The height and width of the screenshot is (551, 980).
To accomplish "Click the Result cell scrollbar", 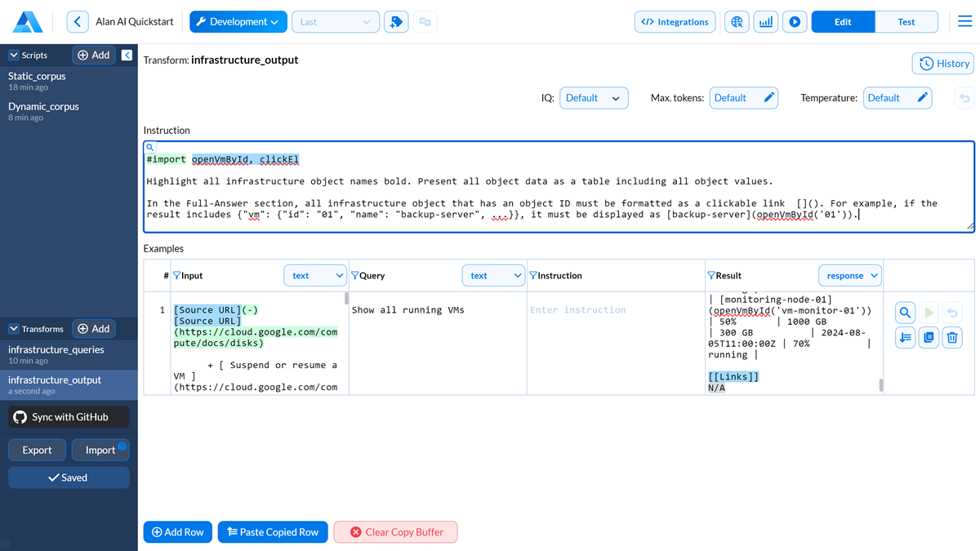I will pos(880,384).
